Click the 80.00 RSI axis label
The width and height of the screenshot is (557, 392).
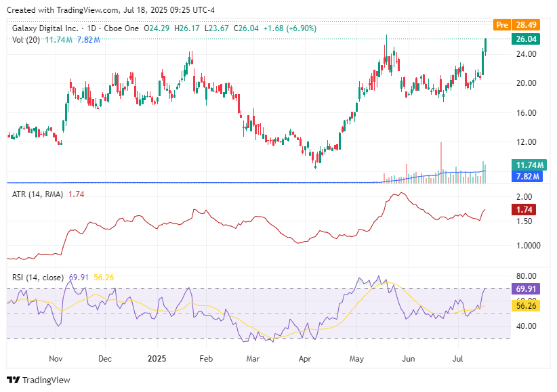point(526,276)
